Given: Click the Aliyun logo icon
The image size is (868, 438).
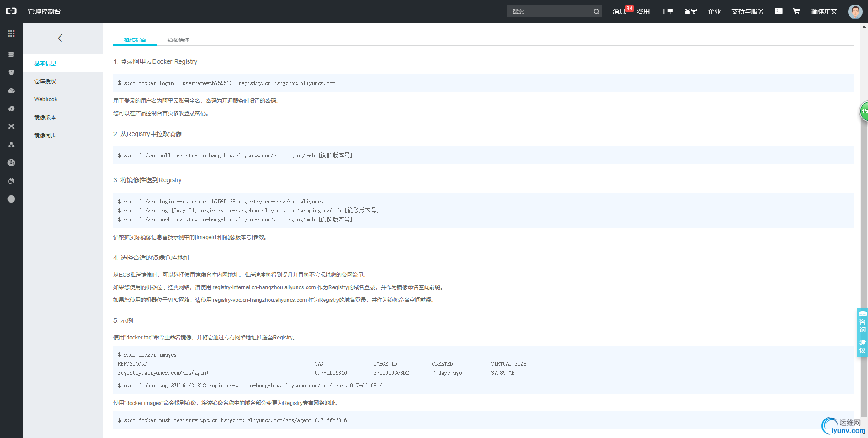Looking at the screenshot, I should click(11, 11).
